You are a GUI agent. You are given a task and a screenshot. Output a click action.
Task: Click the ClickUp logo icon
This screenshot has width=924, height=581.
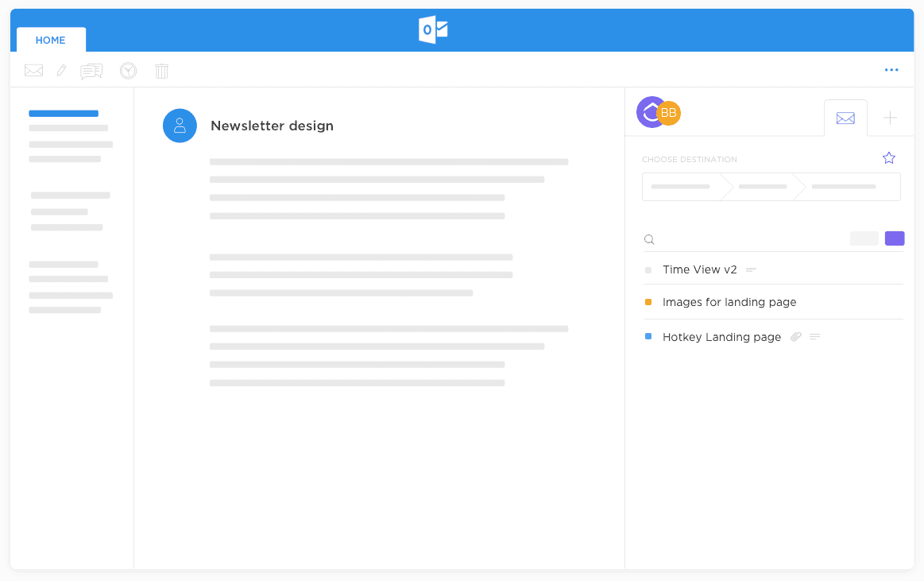point(650,113)
